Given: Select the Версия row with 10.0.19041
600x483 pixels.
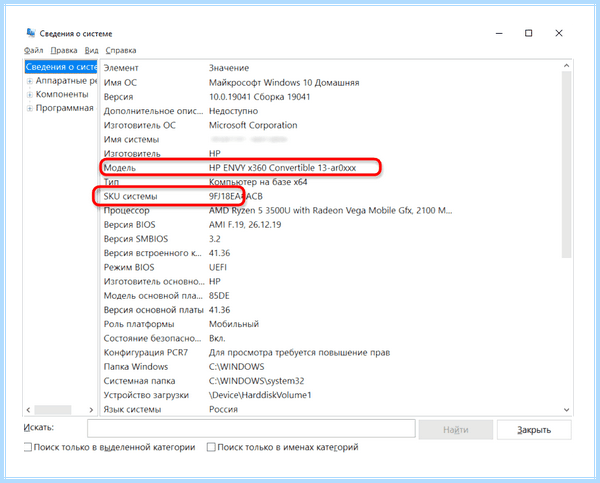Looking at the screenshot, I should pos(331,97).
